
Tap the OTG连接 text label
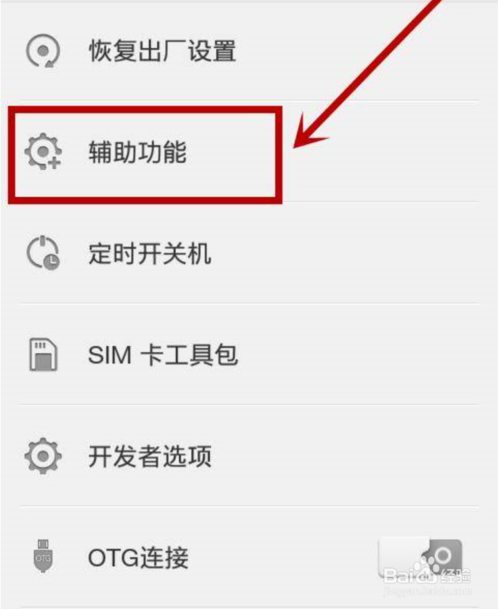pyautogui.click(x=138, y=557)
